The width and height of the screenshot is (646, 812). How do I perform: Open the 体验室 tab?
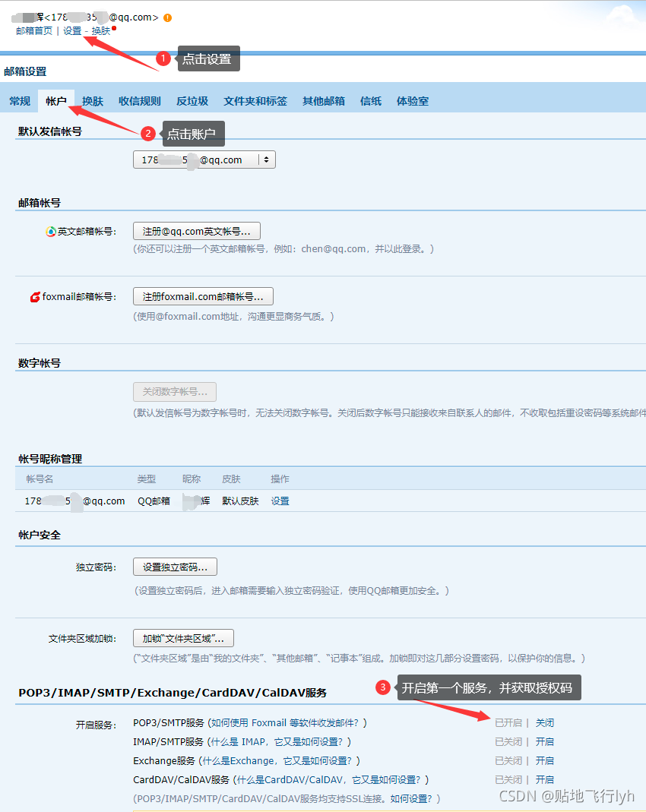[413, 101]
